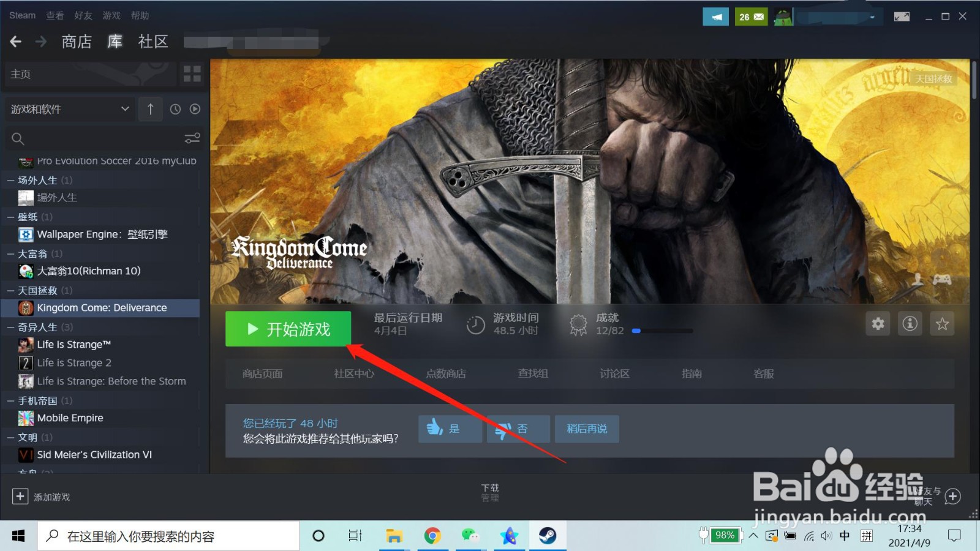980x551 pixels.
Task: Toggle recent activity clock filter
Action: tap(175, 109)
